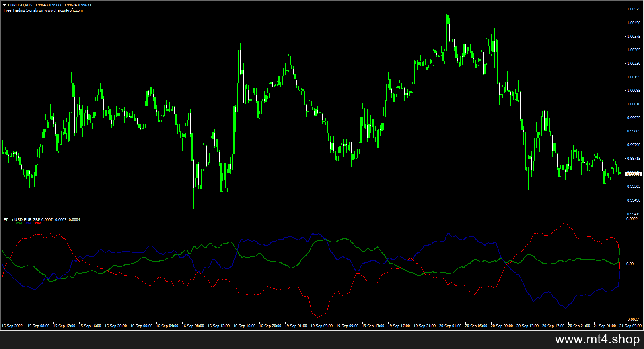Image resolution: width=644 pixels, height=349 pixels.
Task: Click the 0.99490 price scale value
Action: coord(634,200)
